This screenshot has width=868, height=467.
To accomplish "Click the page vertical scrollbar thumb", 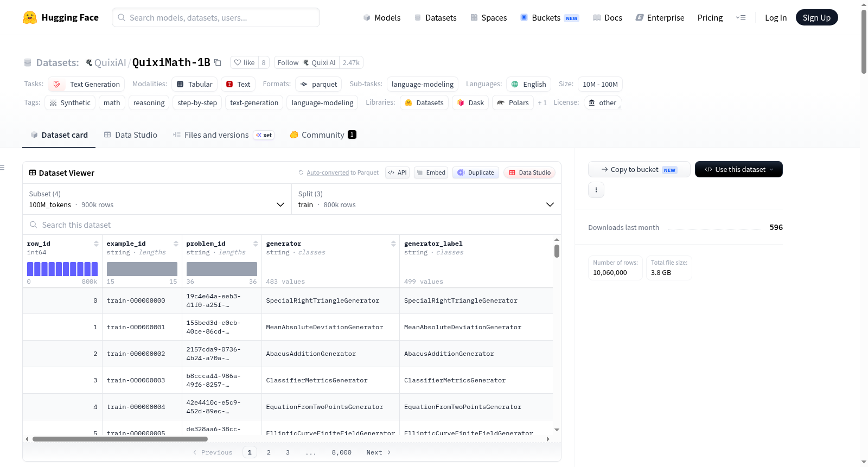I will (x=864, y=41).
